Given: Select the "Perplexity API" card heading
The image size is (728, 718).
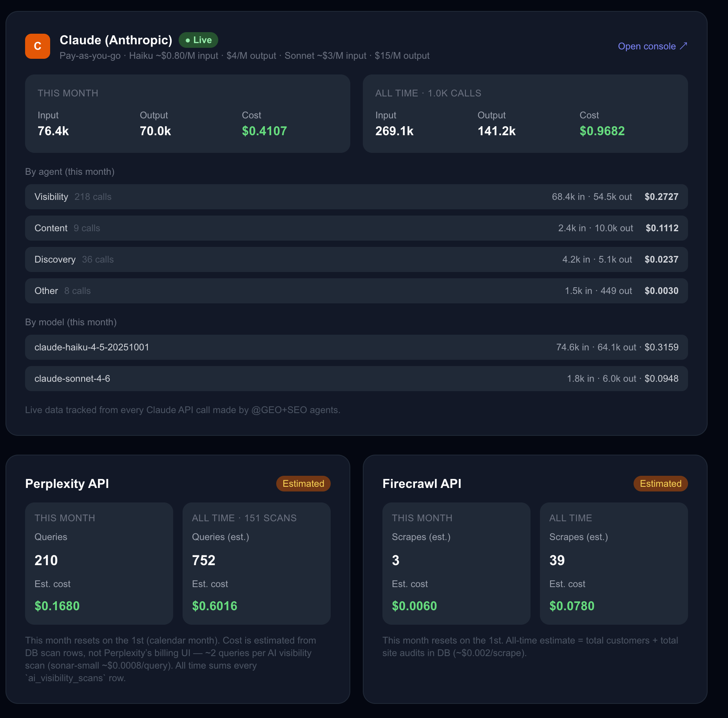Looking at the screenshot, I should point(67,484).
